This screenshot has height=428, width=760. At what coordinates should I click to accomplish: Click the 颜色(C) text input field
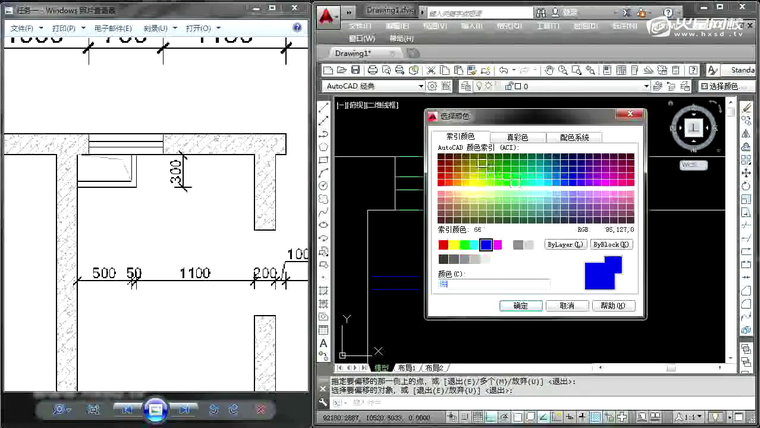click(x=493, y=284)
